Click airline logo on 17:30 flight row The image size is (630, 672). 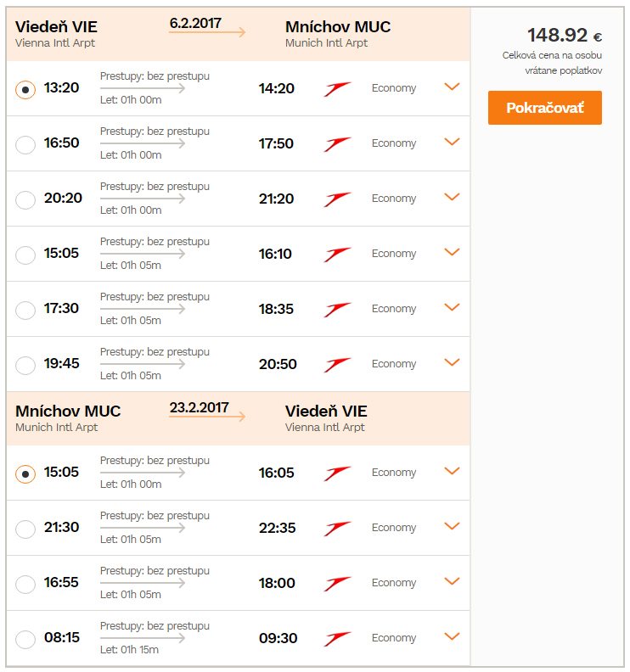click(337, 310)
